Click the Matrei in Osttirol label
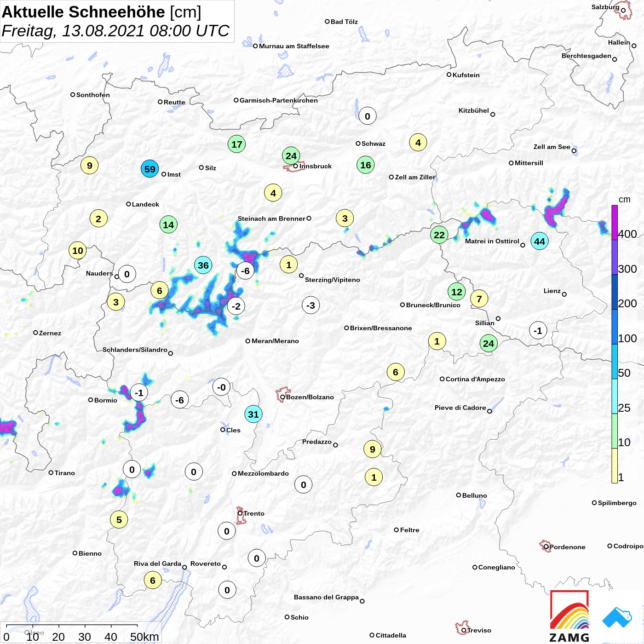644x644 pixels. coord(492,241)
